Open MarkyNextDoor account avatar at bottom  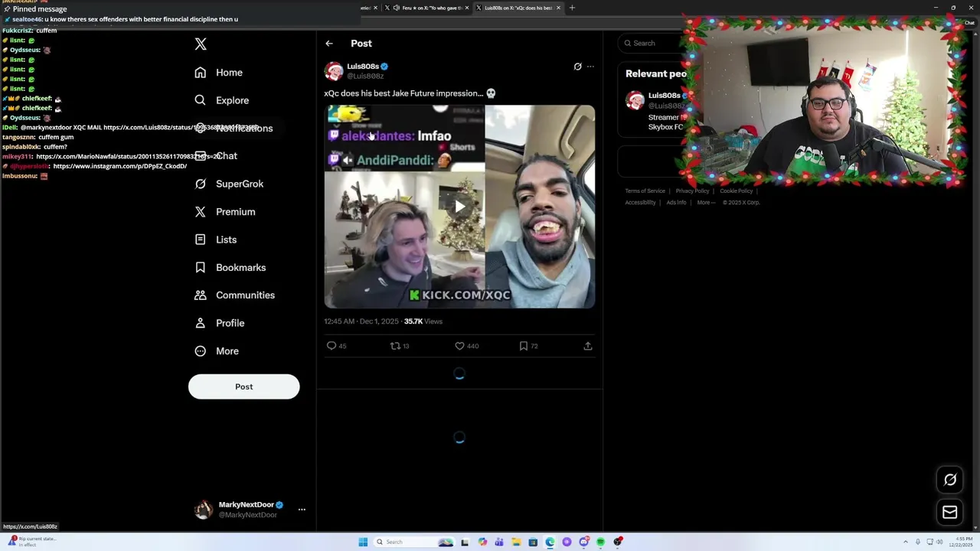(204, 510)
